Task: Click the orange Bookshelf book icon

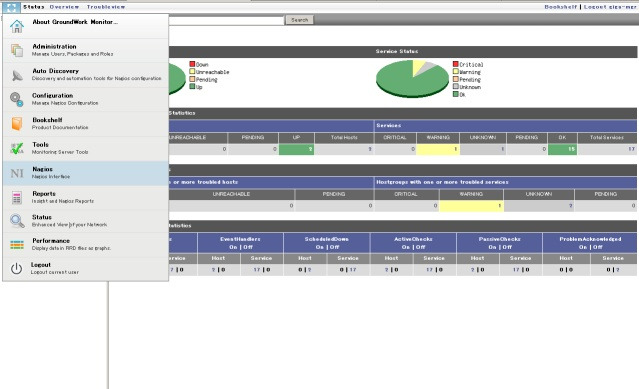Action: [17, 124]
